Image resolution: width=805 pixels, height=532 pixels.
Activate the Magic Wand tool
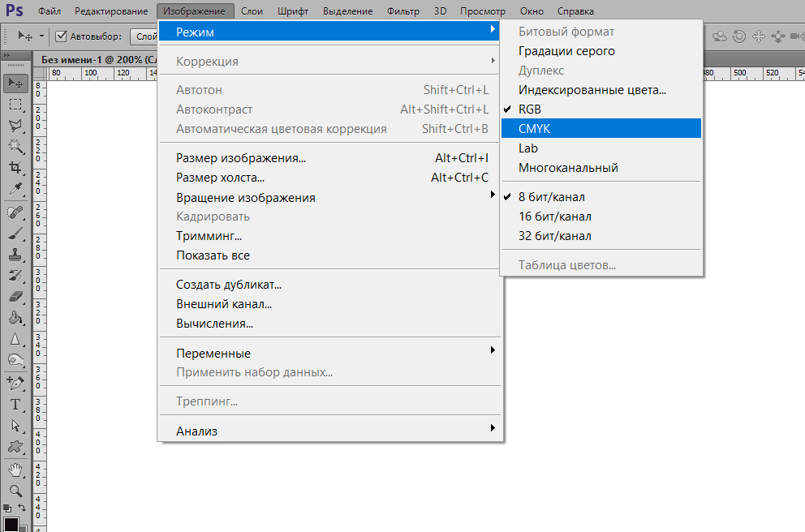pyautogui.click(x=15, y=147)
